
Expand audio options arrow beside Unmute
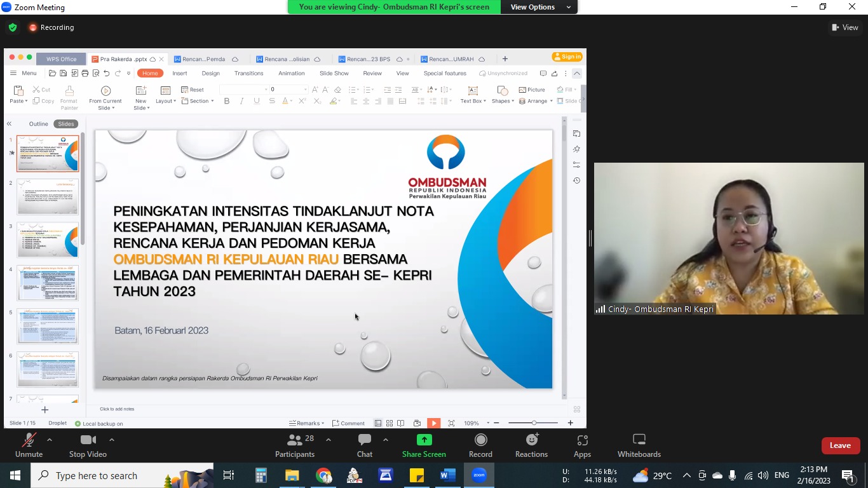point(50,440)
